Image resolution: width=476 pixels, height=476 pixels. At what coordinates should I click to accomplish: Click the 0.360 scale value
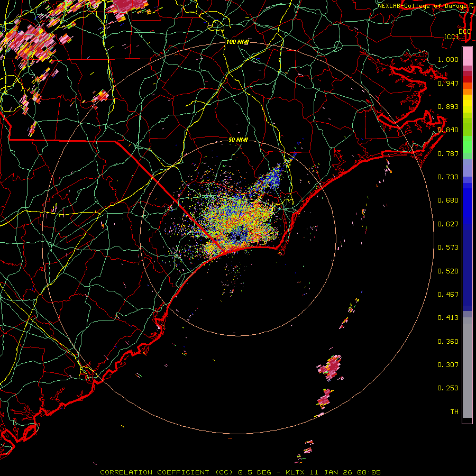(x=448, y=342)
